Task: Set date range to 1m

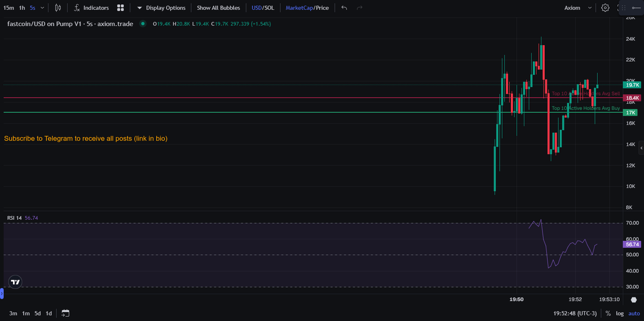Action: coord(26,313)
